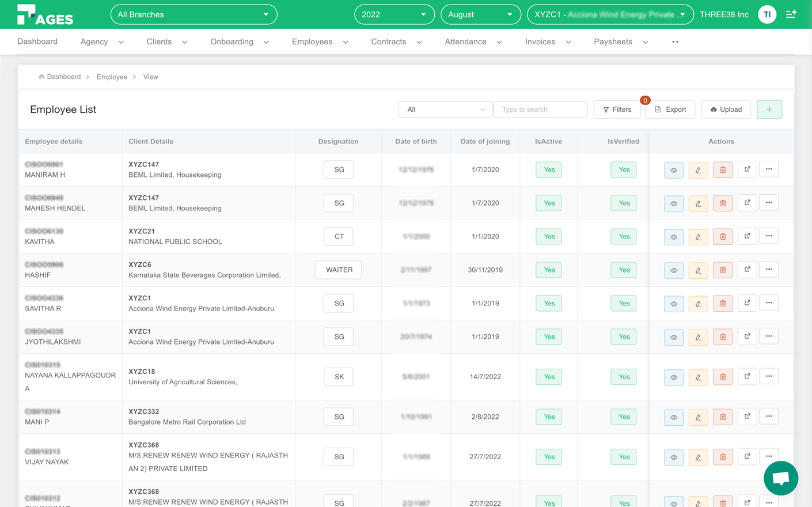The width and height of the screenshot is (812, 507).
Task: Open the Paysheets navigation menu
Action: 620,42
